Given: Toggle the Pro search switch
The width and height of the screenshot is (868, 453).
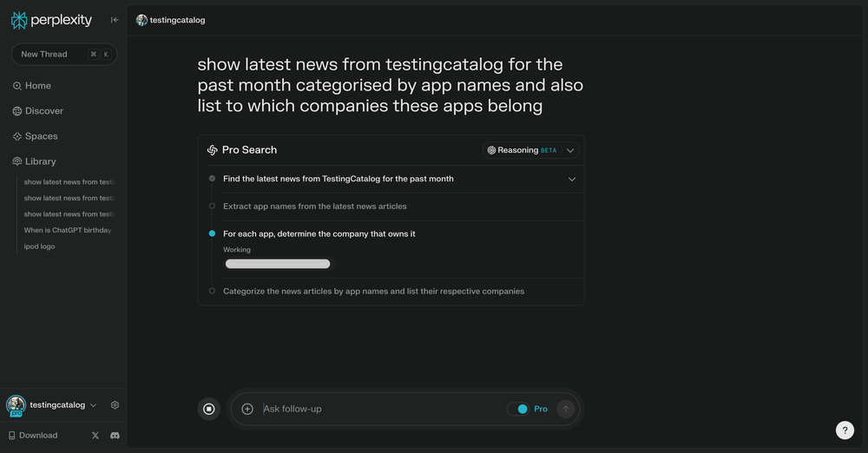Looking at the screenshot, I should pos(518,409).
